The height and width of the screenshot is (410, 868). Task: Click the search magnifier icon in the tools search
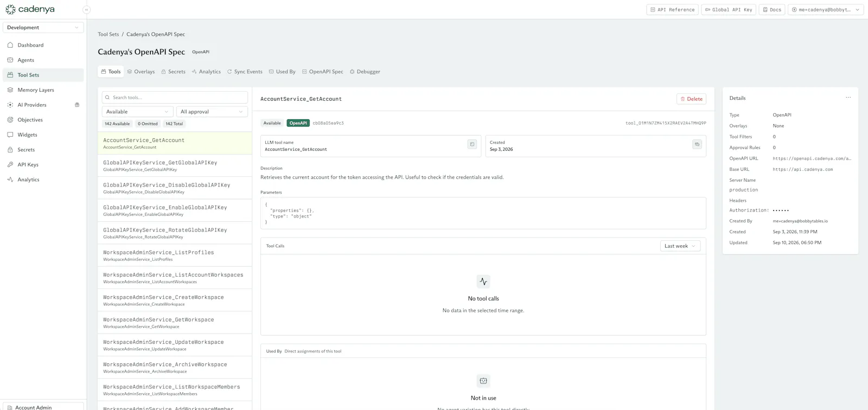[x=108, y=98]
